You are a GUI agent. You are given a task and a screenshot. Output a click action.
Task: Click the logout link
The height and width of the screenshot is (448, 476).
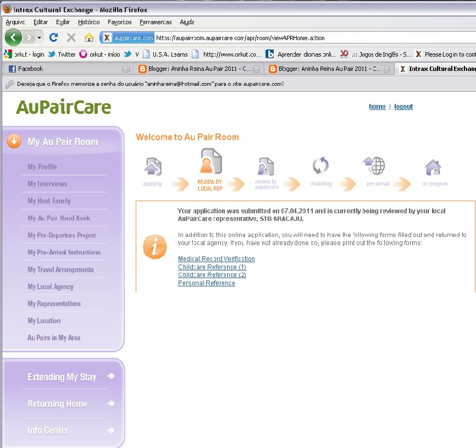pyautogui.click(x=403, y=107)
